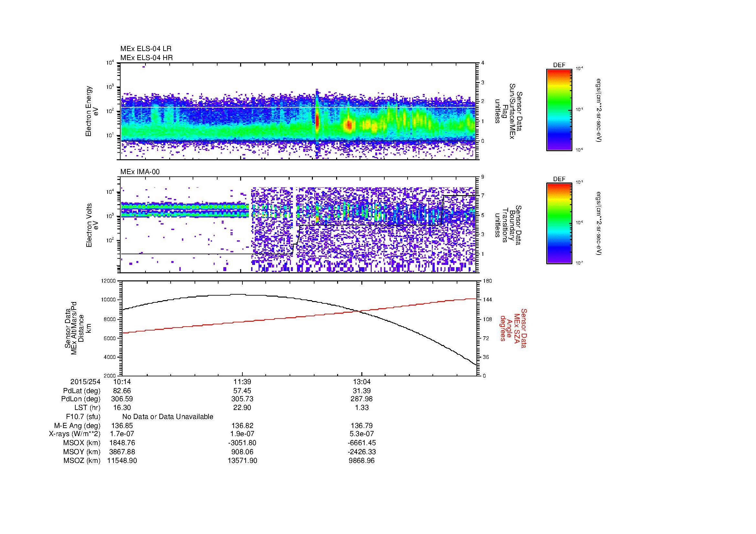The height and width of the screenshot is (534, 756).
Task: Click the MEx Alt/Mars/Pd Distance axis label
Action: (x=78, y=328)
